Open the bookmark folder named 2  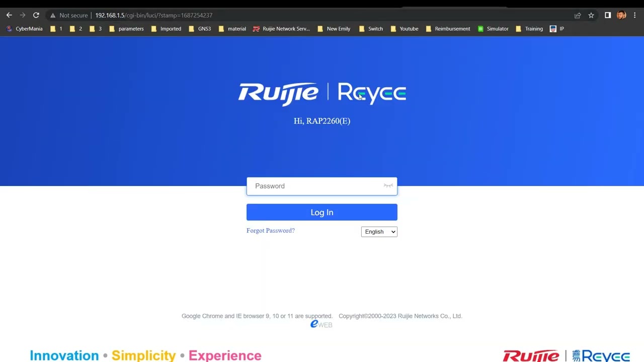[x=76, y=29]
